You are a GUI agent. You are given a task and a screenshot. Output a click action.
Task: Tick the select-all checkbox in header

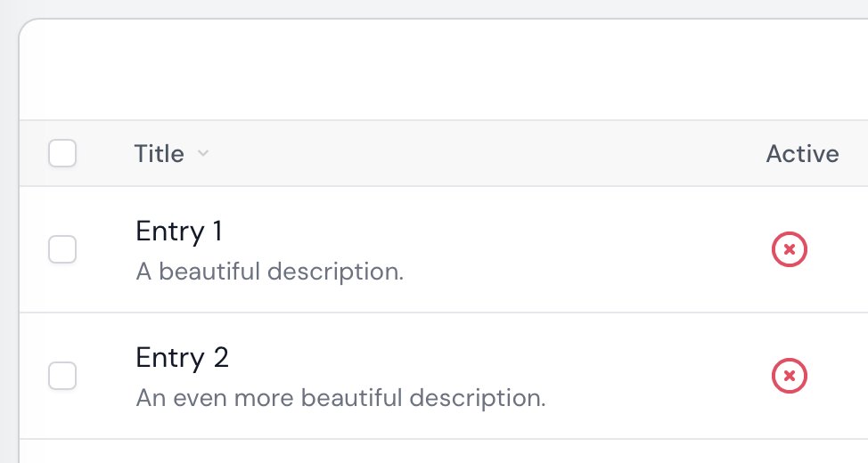coord(62,153)
